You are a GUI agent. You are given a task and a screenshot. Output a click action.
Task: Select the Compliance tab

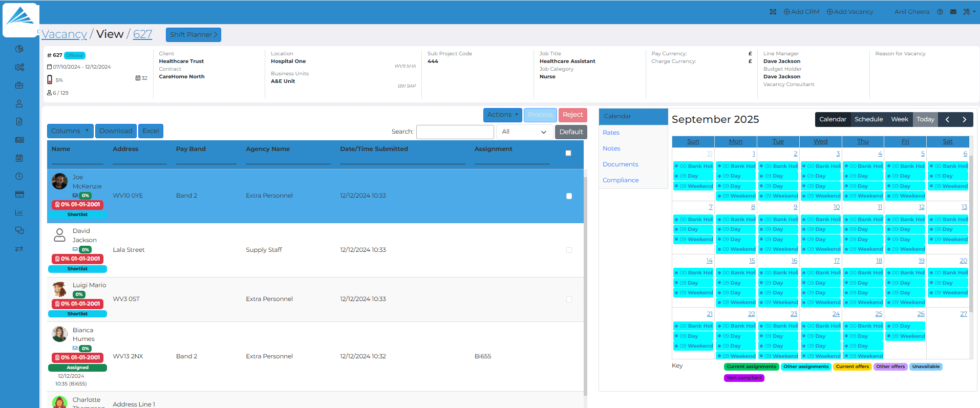621,180
